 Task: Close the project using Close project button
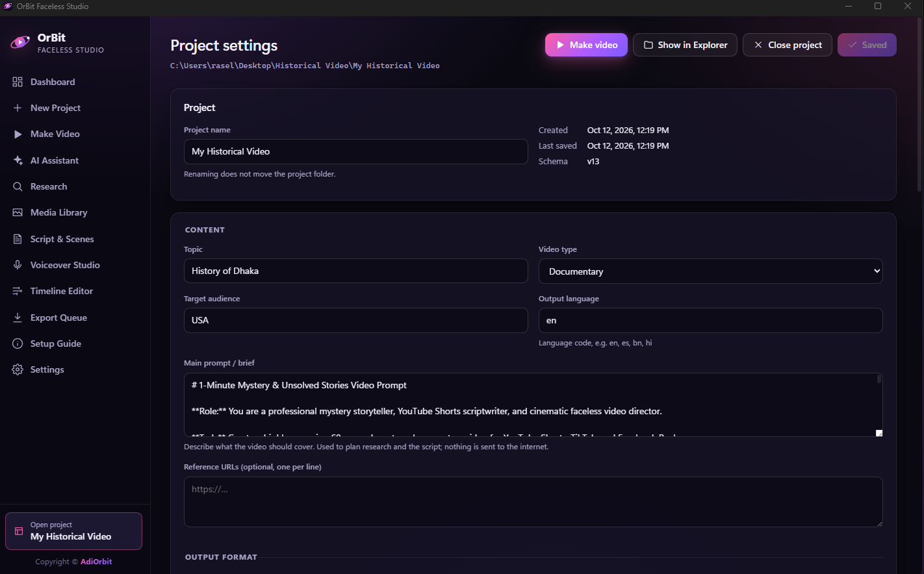point(787,45)
